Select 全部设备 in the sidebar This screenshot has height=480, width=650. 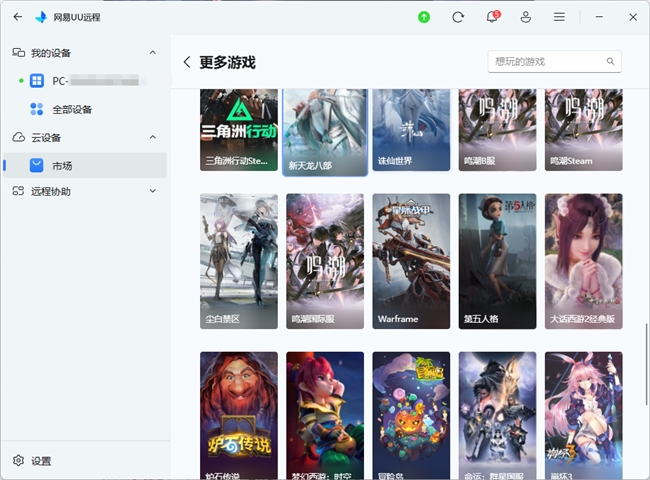coord(72,109)
